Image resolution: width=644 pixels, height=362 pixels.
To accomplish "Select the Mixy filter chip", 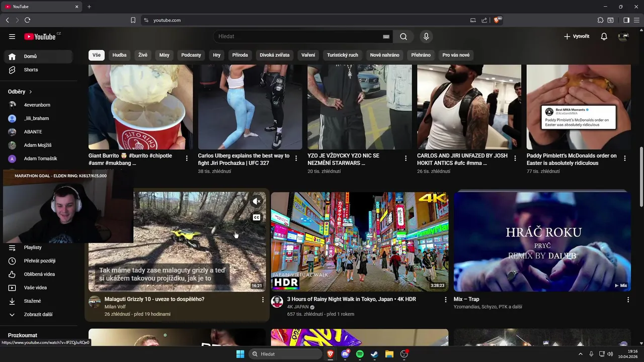I will point(165,55).
